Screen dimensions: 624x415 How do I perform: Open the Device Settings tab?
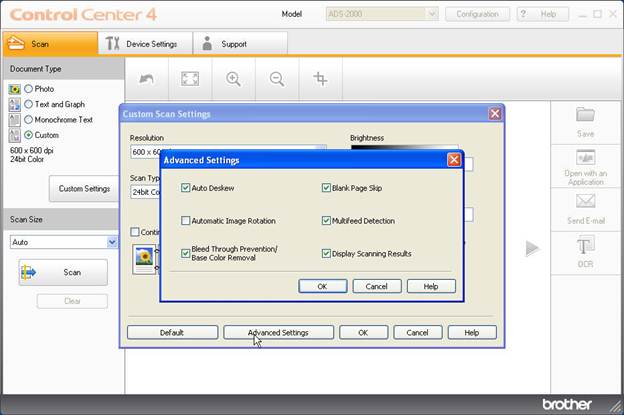(x=142, y=44)
